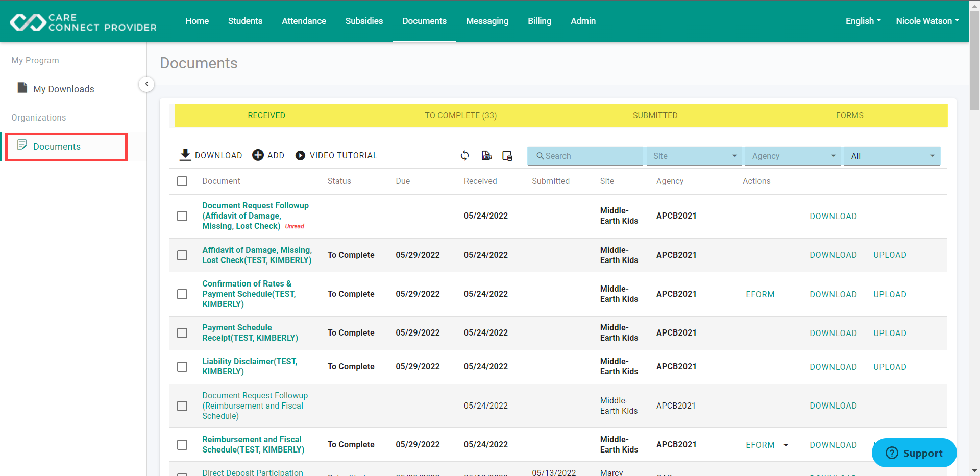Toggle the select-all documents checkbox

[182, 181]
